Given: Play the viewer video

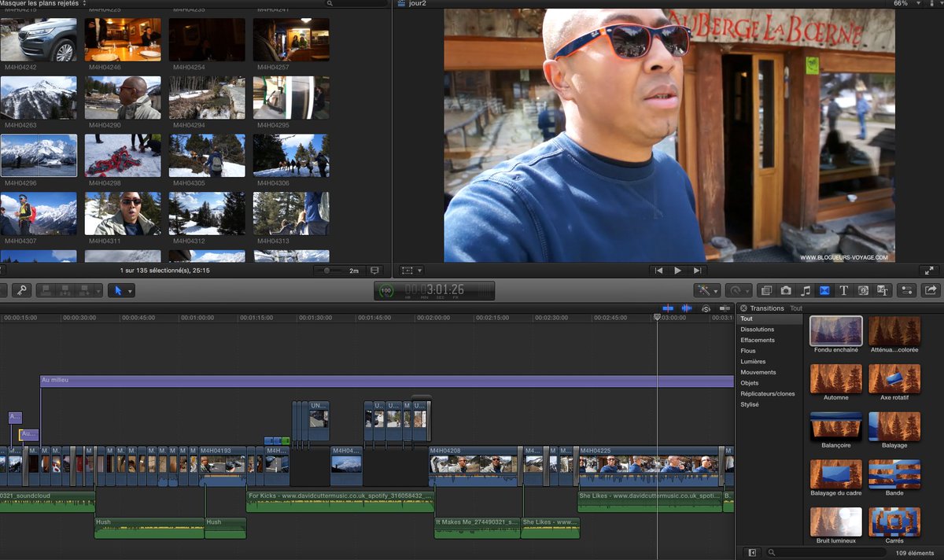Looking at the screenshot, I should (x=677, y=271).
